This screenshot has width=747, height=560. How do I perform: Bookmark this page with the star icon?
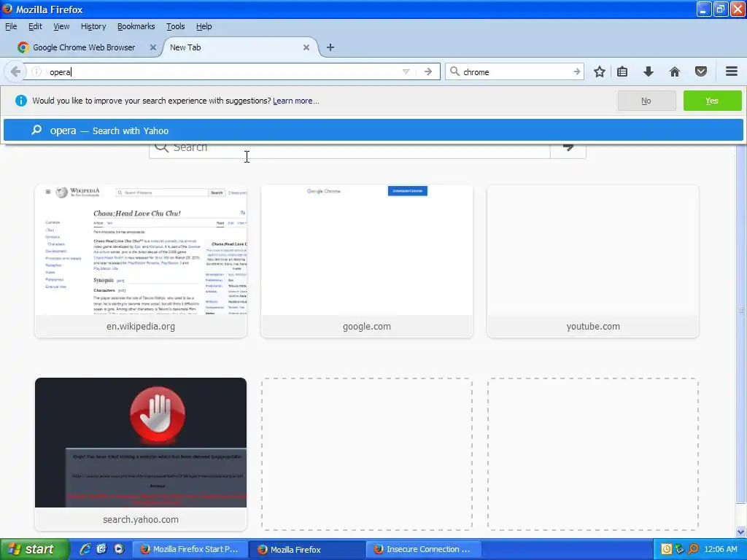pos(600,72)
